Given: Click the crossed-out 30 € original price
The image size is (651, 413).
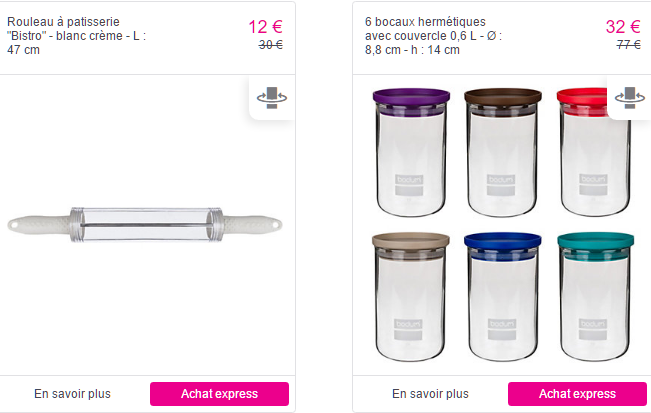Looking at the screenshot, I should (x=271, y=44).
